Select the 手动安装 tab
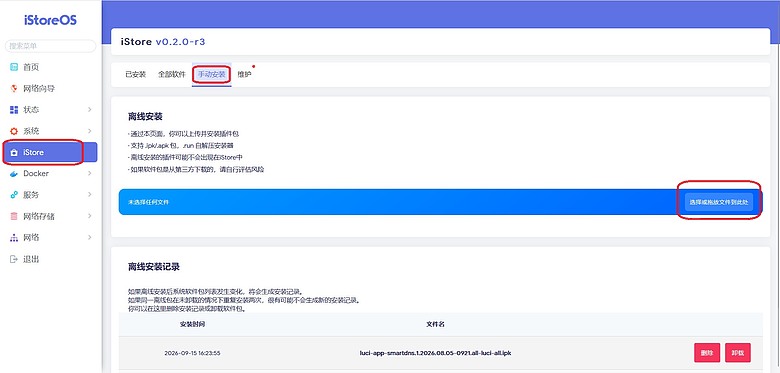780x373 pixels. 211,75
